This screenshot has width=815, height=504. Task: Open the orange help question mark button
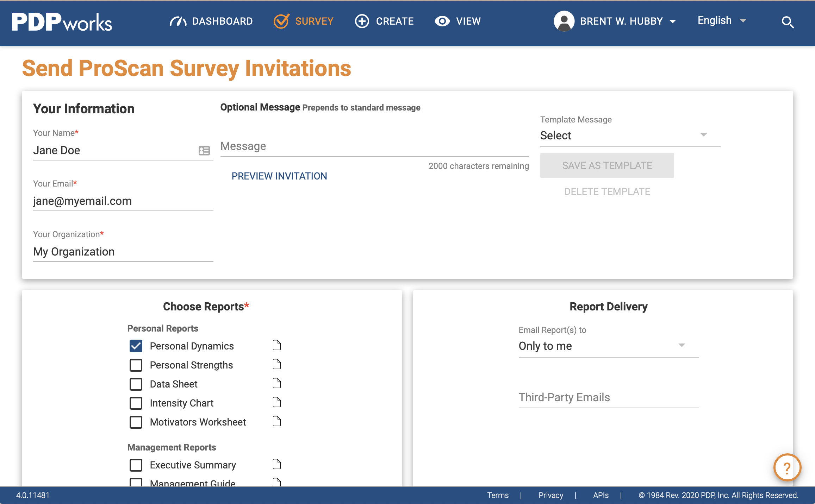[x=787, y=467]
